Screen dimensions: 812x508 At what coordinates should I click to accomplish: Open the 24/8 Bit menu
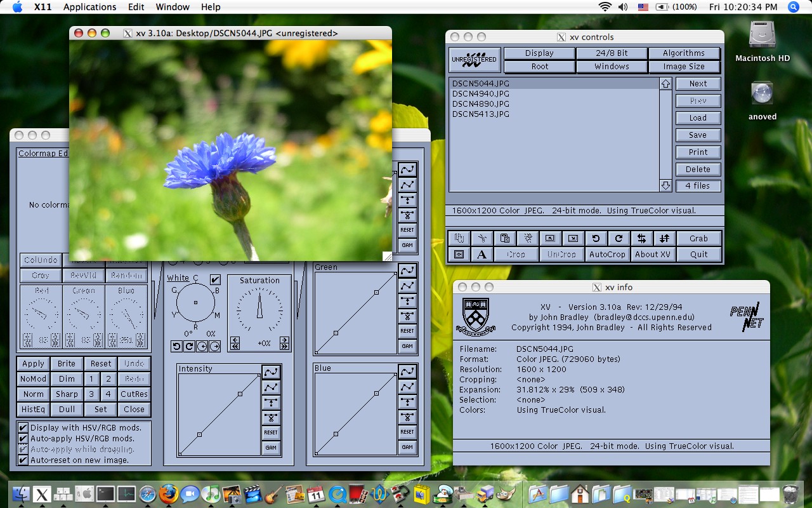coord(612,53)
